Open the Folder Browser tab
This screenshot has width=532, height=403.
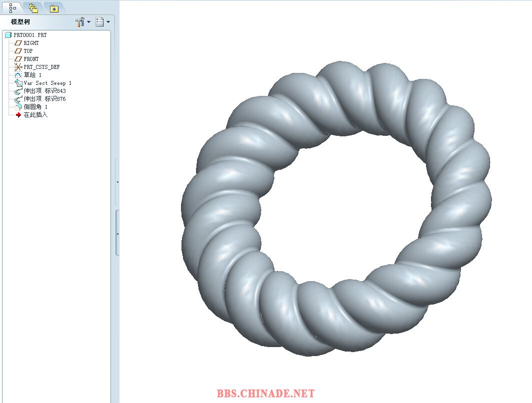click(33, 8)
